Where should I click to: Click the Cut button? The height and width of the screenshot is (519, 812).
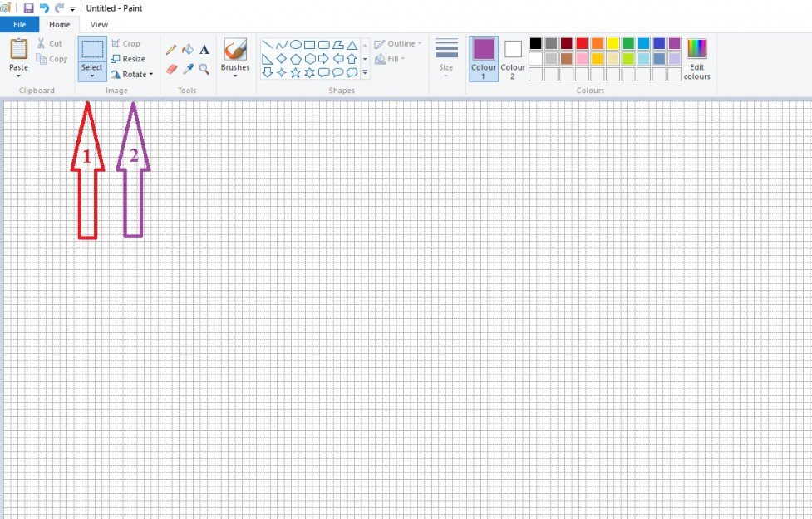click(49, 43)
